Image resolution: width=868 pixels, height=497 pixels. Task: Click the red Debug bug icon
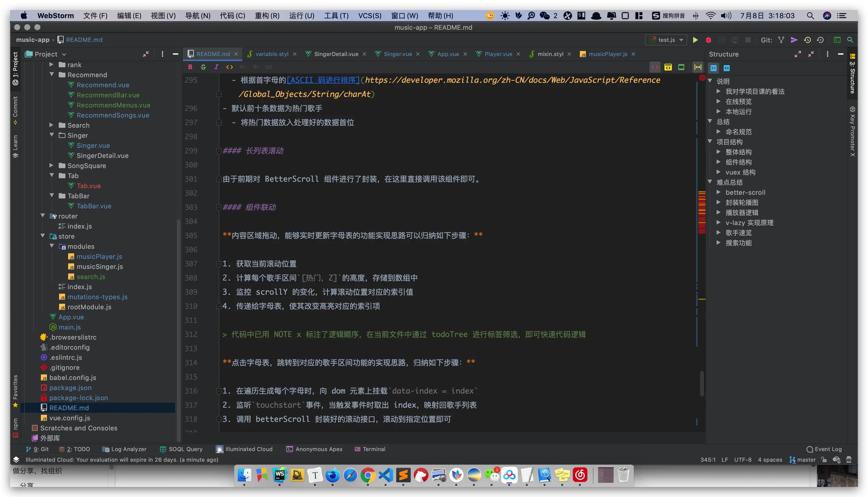[708, 40]
